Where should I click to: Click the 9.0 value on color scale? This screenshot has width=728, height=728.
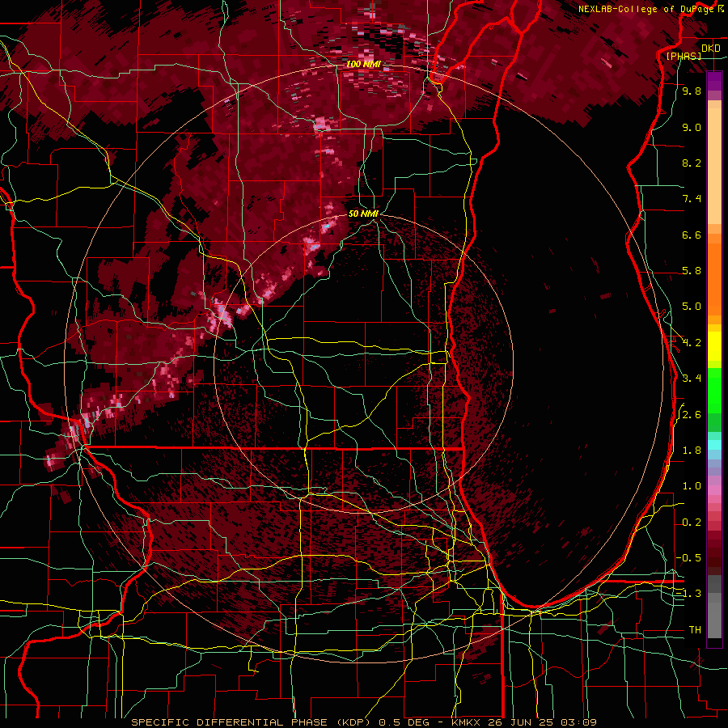[692, 127]
